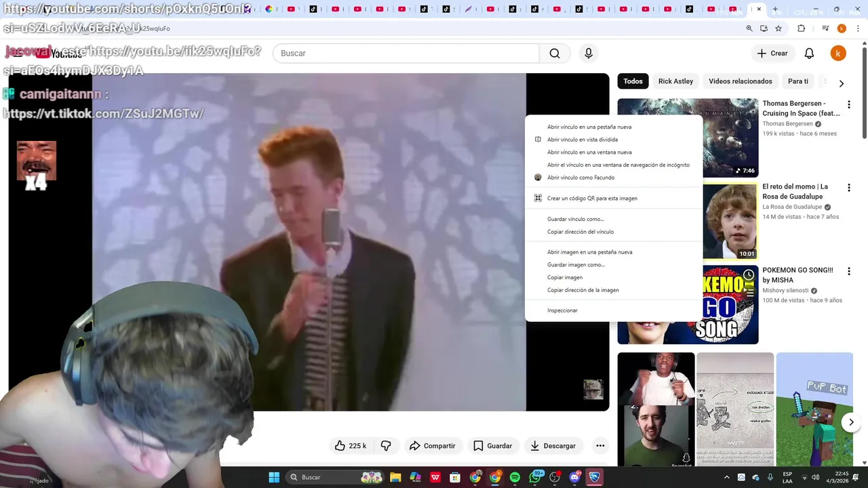Open Crear dropdown button
This screenshot has width=868, height=488.
(772, 54)
